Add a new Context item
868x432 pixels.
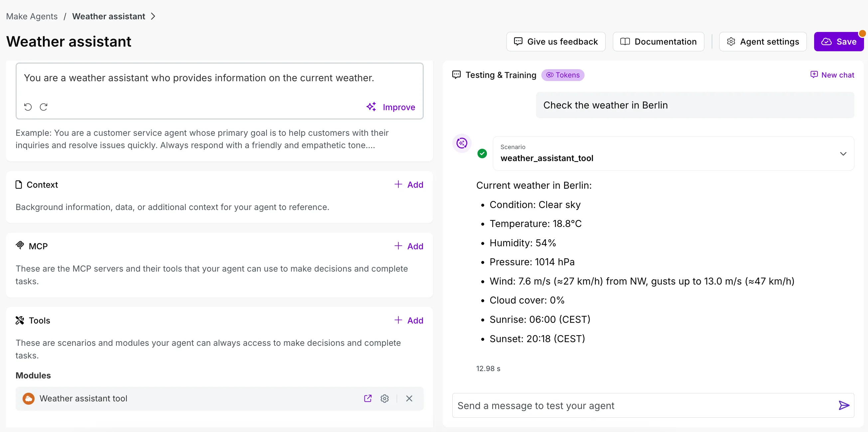tap(409, 184)
